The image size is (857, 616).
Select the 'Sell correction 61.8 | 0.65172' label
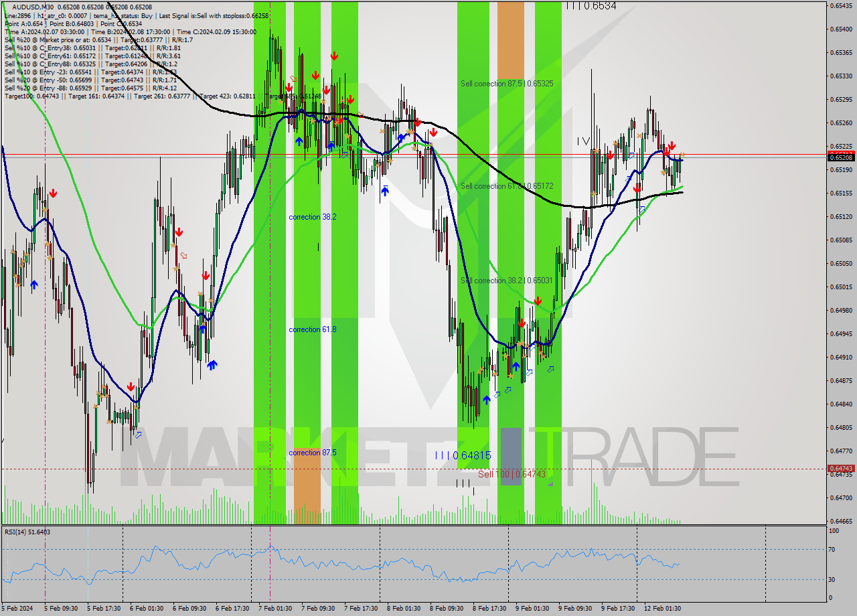click(x=507, y=185)
